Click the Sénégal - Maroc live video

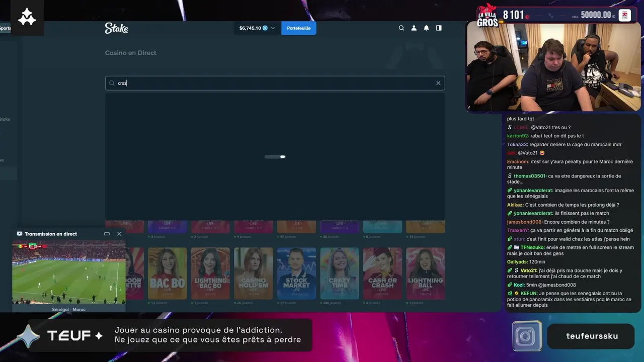click(69, 272)
